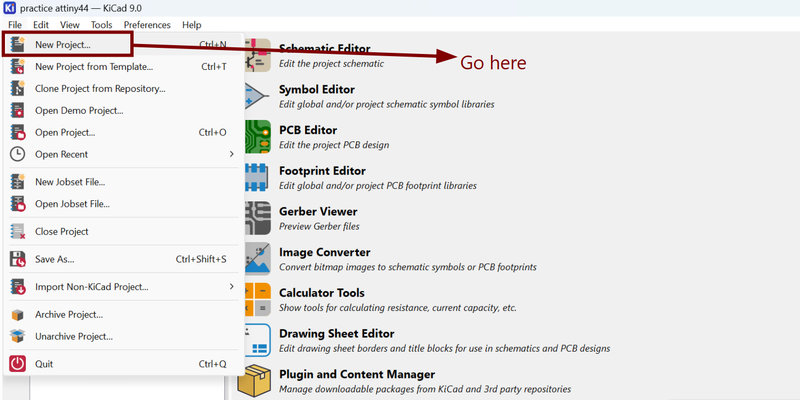Click the Ctrl+Shift+S shortcut label
Screen dimensions: 800x400
point(201,259)
